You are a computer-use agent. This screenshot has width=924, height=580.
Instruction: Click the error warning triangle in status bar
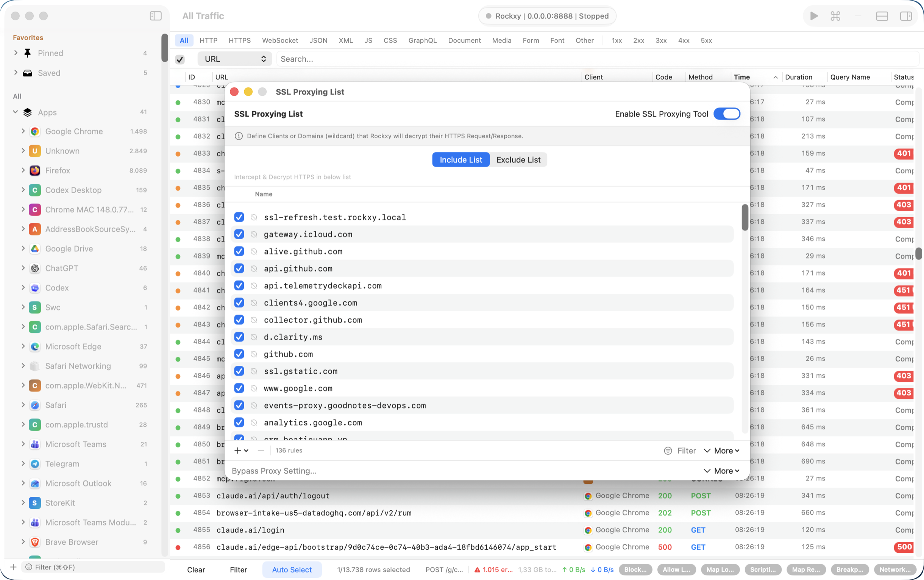(x=477, y=570)
